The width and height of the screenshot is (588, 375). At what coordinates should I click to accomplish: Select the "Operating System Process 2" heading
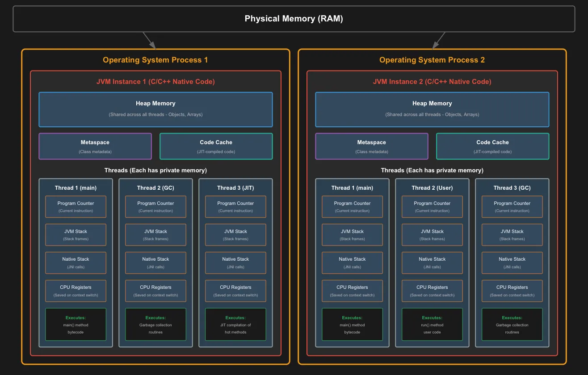(432, 60)
